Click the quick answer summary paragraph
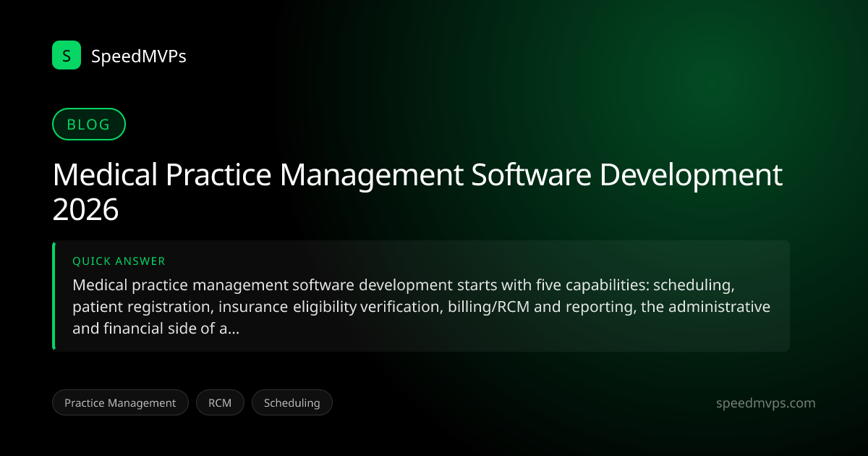This screenshot has height=456, width=868. click(x=421, y=306)
